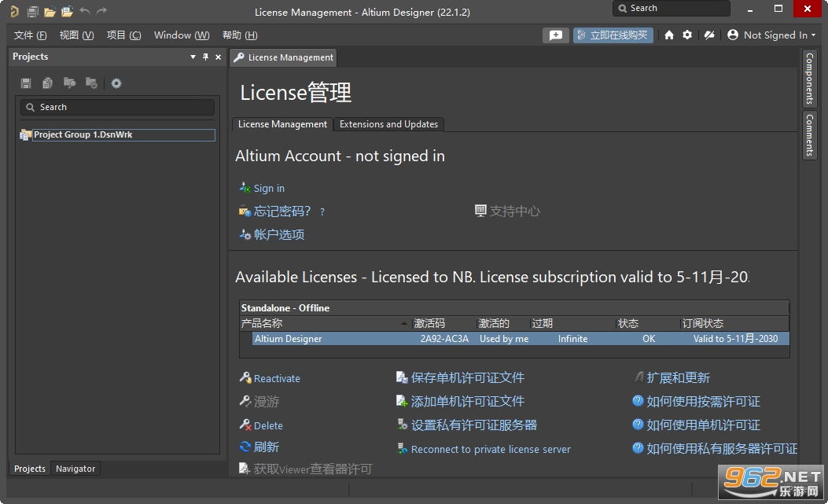Click the Save All icon in title bar
This screenshot has height=504, width=828.
tap(33, 11)
